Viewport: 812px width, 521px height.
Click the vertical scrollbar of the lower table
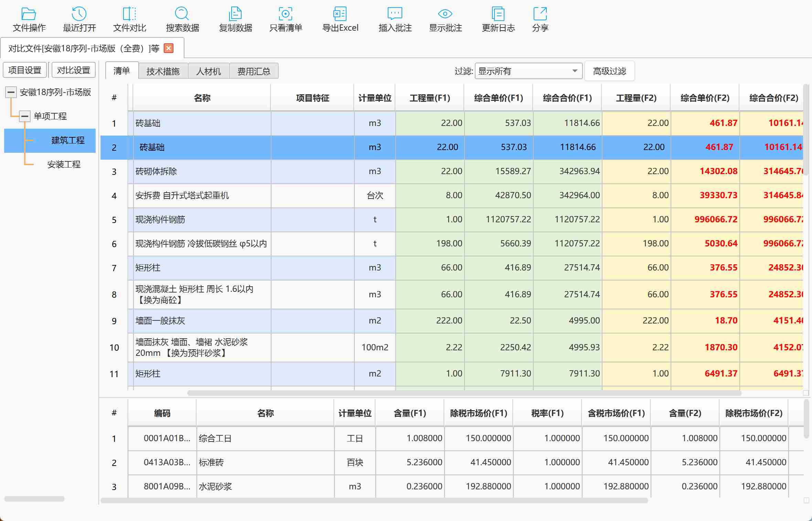(806, 419)
